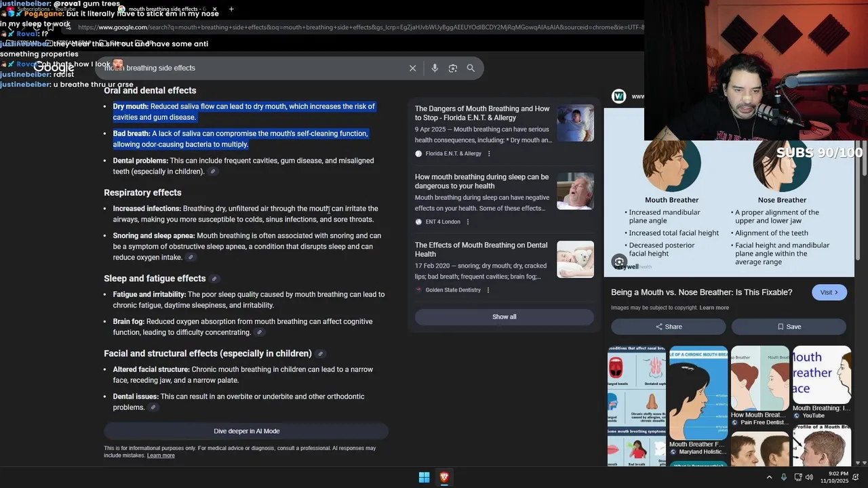Click the magnifier search submit icon
The width and height of the screenshot is (868, 488).
pos(471,68)
